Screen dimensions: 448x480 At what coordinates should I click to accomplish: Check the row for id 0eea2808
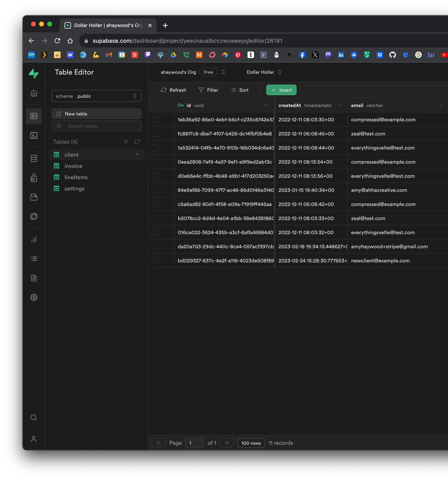(x=155, y=162)
